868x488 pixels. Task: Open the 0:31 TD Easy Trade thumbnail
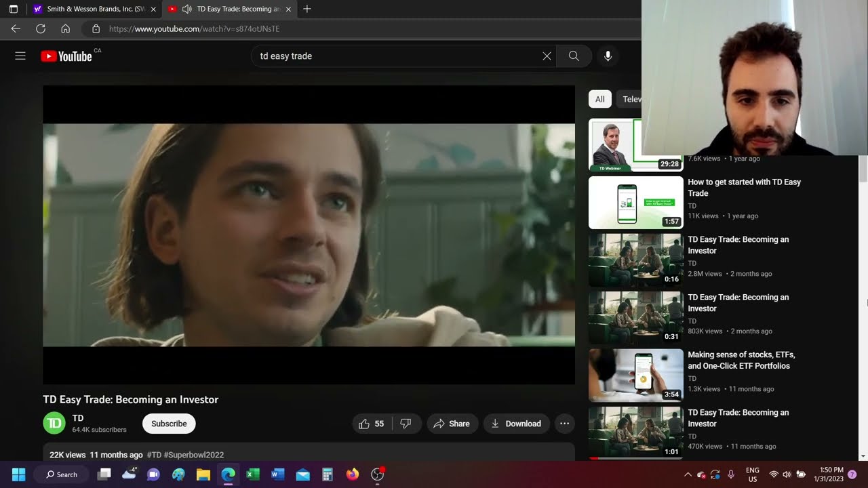pyautogui.click(x=636, y=318)
